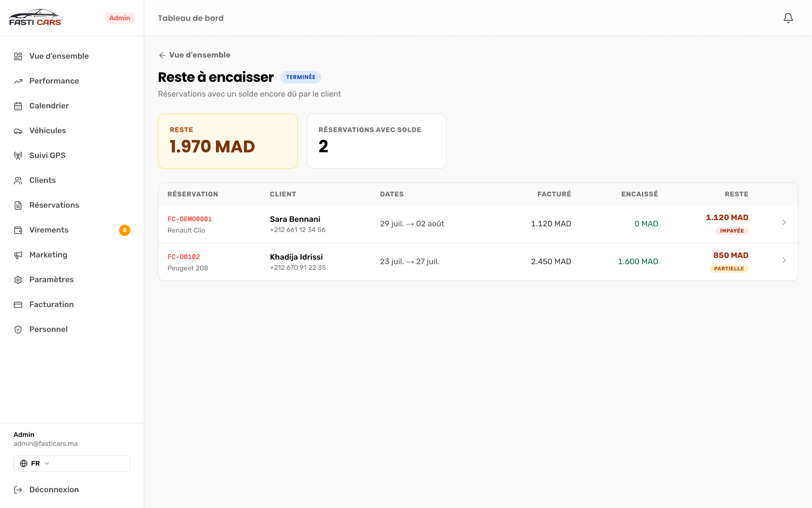Open the notifications bell
812x508 pixels.
(x=788, y=18)
